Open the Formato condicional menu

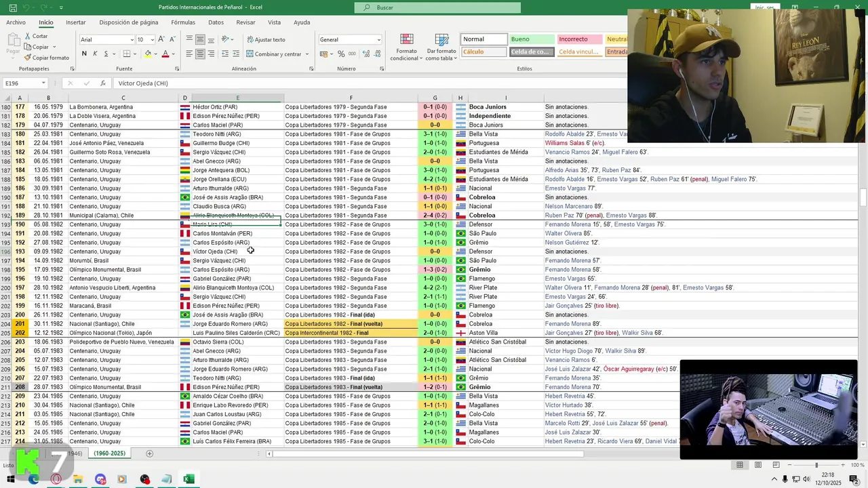click(x=406, y=47)
